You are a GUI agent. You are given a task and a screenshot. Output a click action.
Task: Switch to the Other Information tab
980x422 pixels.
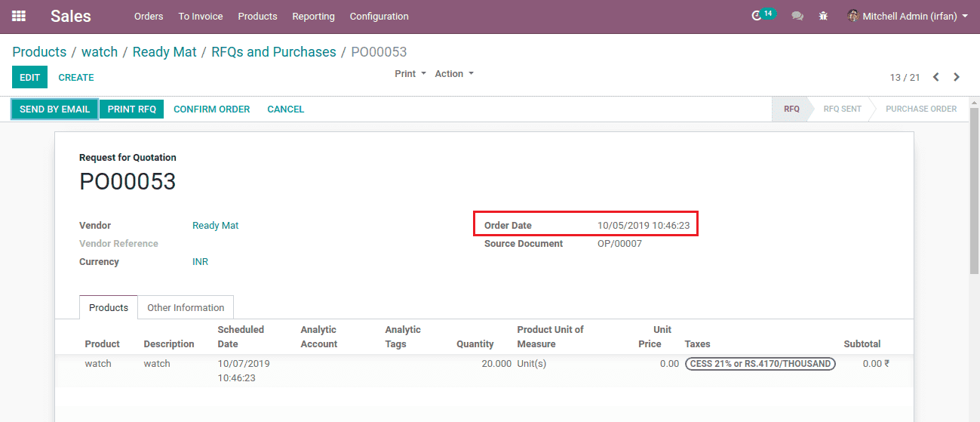(186, 307)
